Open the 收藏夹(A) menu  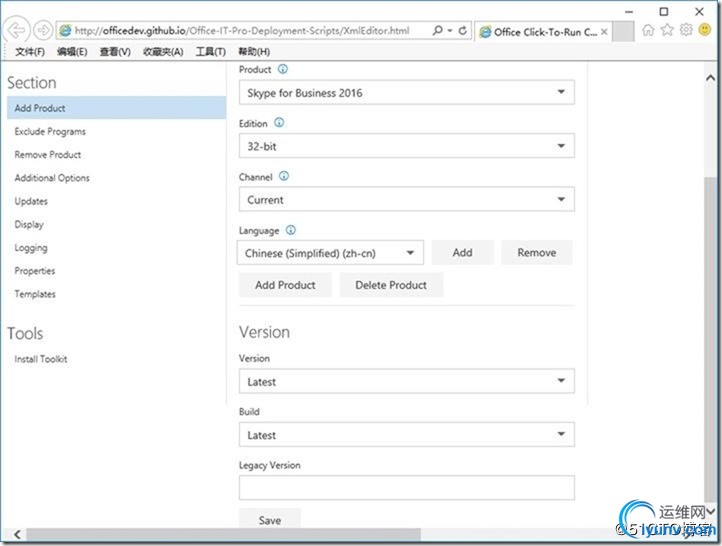(x=163, y=52)
